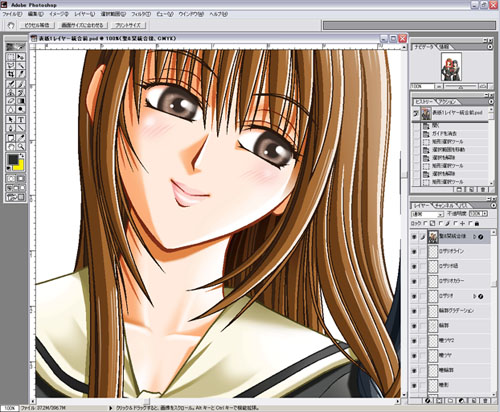500x412 pixels.
Task: Enable lock position checkbox
Action: tap(456, 223)
